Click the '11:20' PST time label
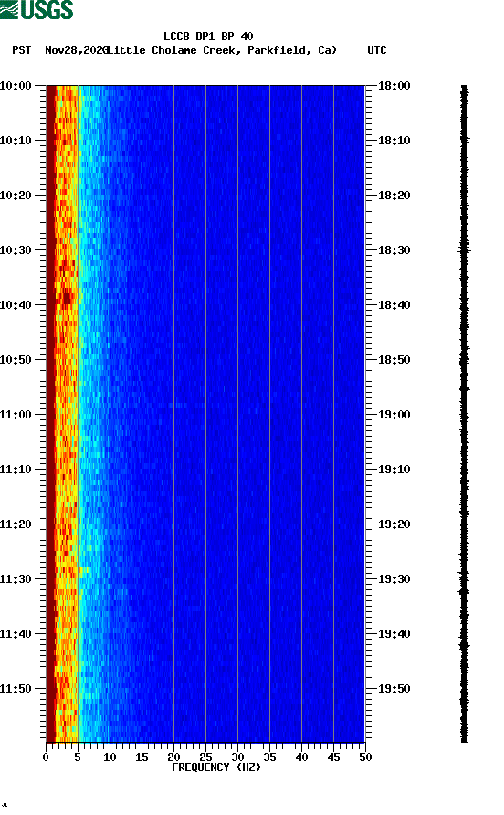The height and width of the screenshot is (815, 504). [16, 524]
